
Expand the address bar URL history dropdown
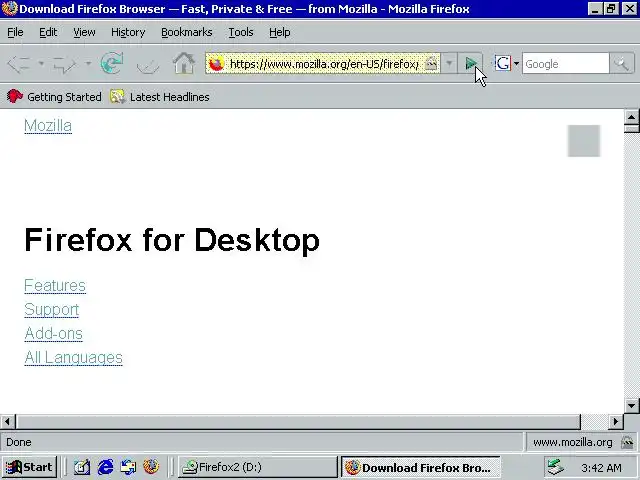click(x=449, y=63)
